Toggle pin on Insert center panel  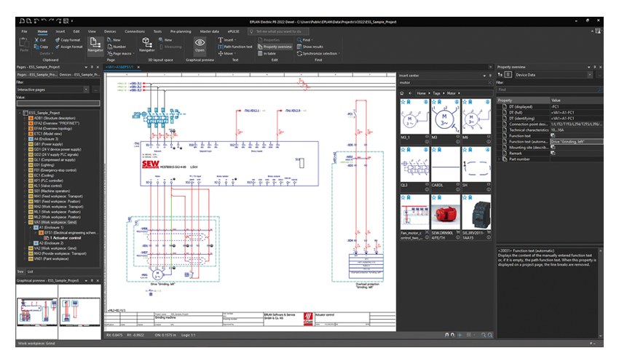coord(490,76)
